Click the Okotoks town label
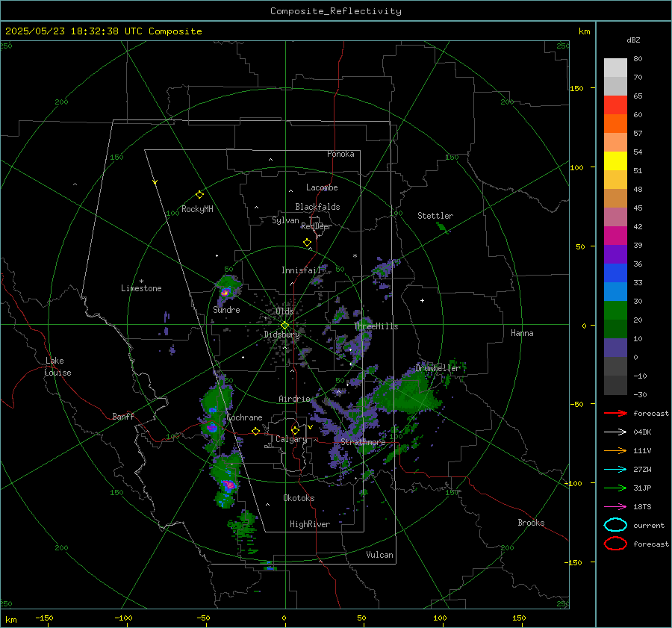 pyautogui.click(x=299, y=498)
